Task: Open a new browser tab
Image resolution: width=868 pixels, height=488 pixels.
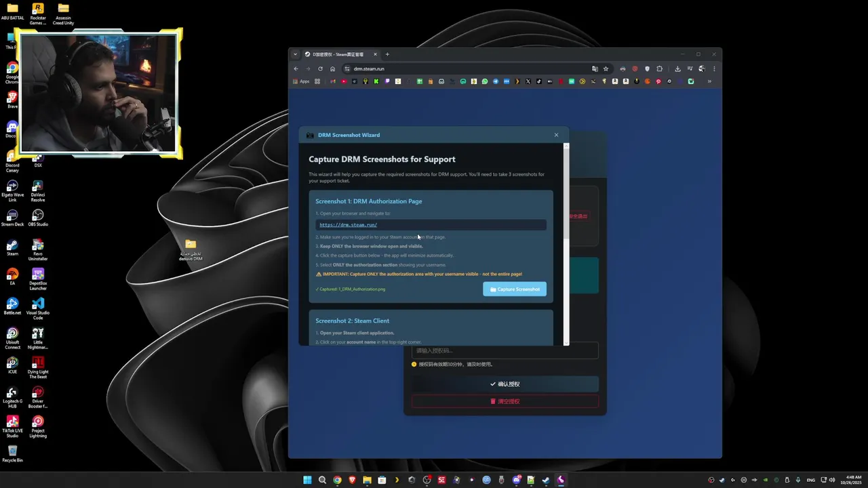Action: 387,54
